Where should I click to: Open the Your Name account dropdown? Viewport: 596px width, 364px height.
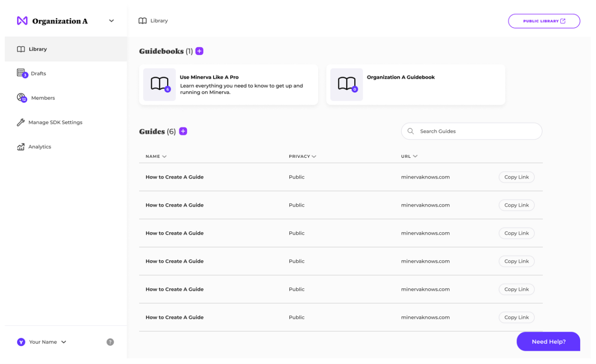[x=42, y=342]
